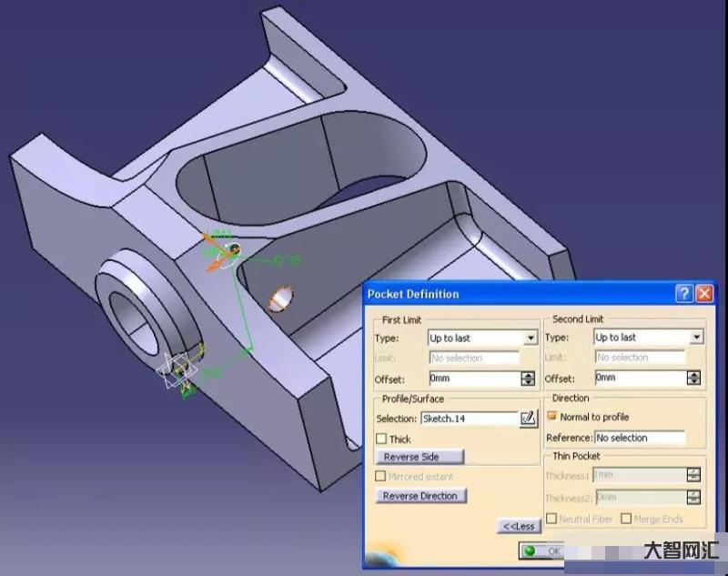Check the Merge Ends option

(626, 519)
